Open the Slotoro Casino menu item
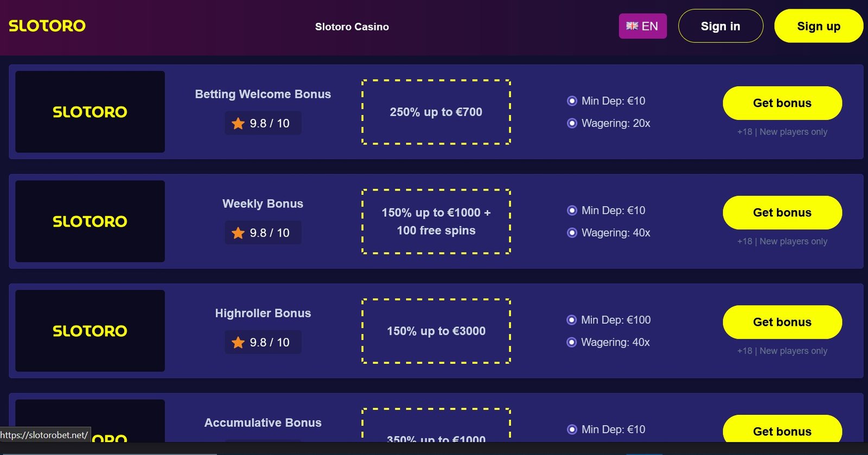 [x=352, y=27]
